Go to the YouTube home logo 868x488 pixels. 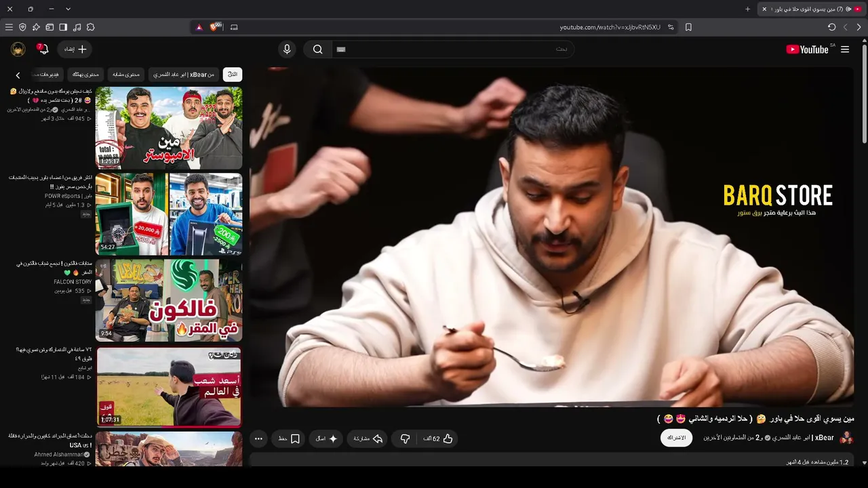tap(807, 49)
